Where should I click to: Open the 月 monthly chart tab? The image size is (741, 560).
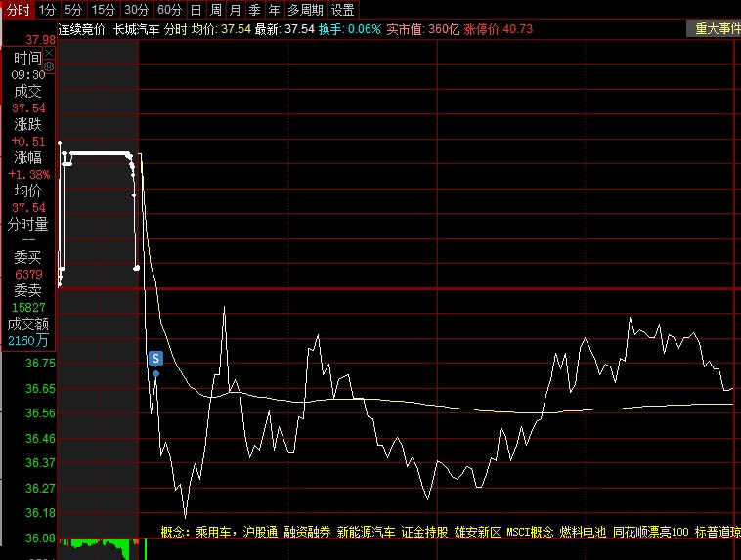coord(235,10)
